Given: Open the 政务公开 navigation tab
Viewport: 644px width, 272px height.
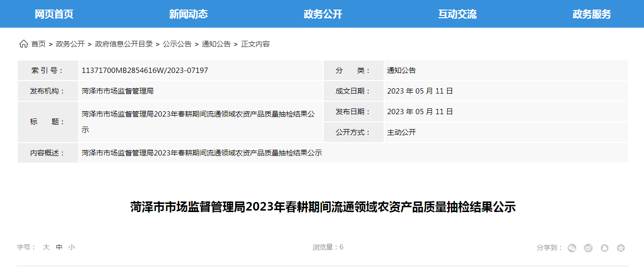Looking at the screenshot, I should coord(323,14).
